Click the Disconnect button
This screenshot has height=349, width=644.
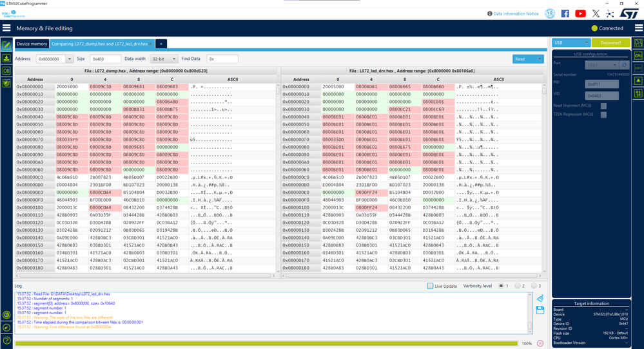click(x=610, y=42)
